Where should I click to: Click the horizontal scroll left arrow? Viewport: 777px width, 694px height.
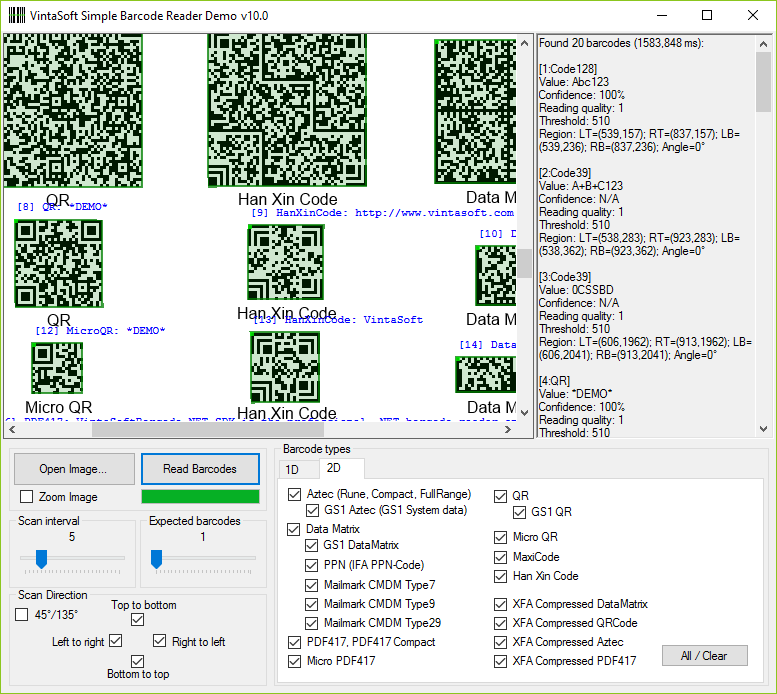(x=12, y=429)
